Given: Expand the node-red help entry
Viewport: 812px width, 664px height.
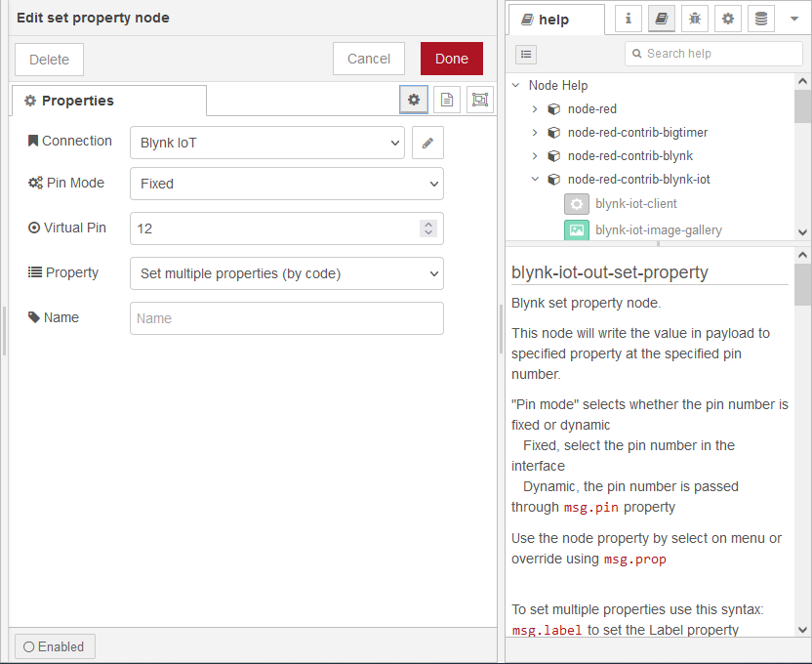Looking at the screenshot, I should pyautogui.click(x=535, y=109).
